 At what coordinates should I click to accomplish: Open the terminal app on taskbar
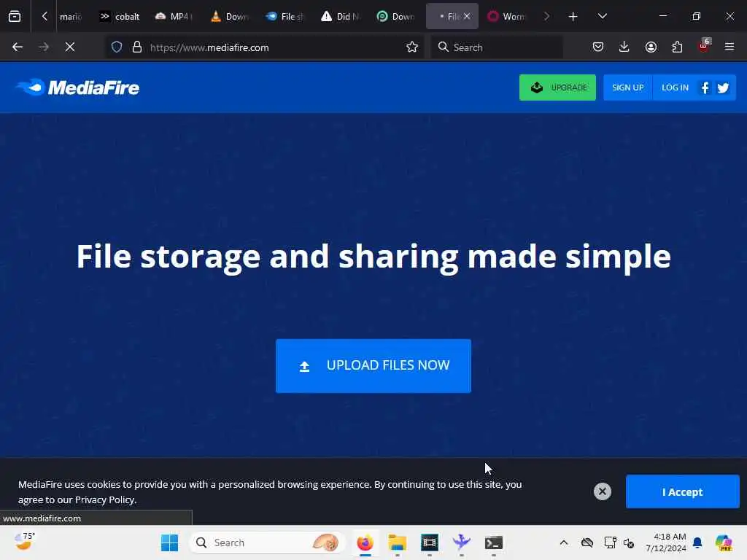[494, 542]
